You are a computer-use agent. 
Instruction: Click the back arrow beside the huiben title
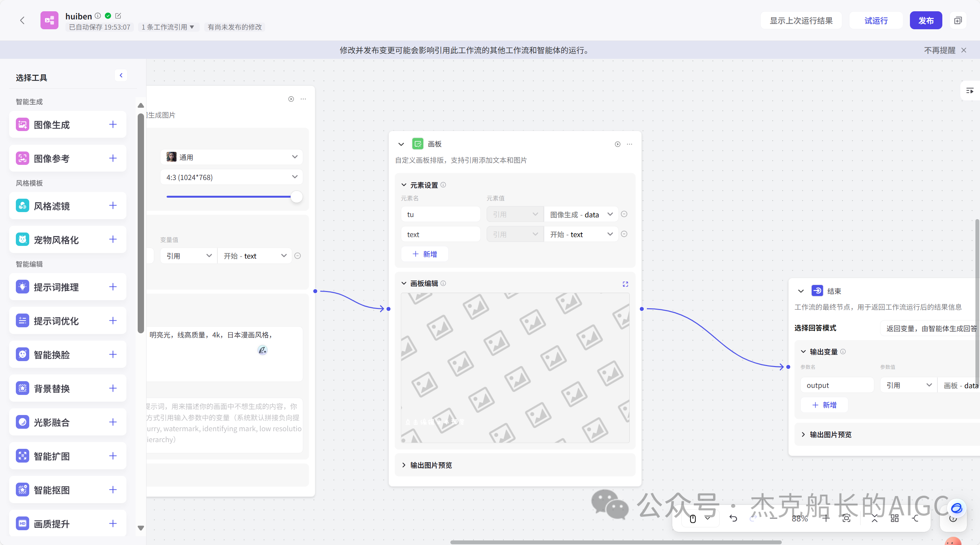point(22,20)
